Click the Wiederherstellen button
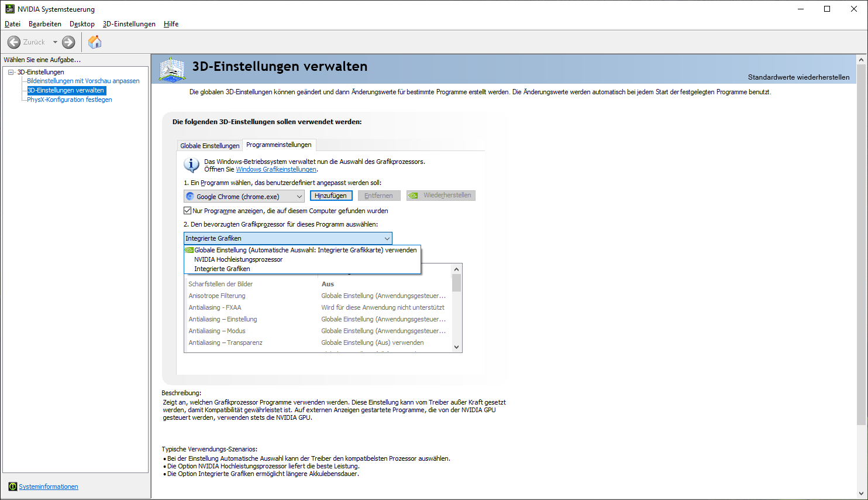The image size is (868, 500). click(x=441, y=196)
